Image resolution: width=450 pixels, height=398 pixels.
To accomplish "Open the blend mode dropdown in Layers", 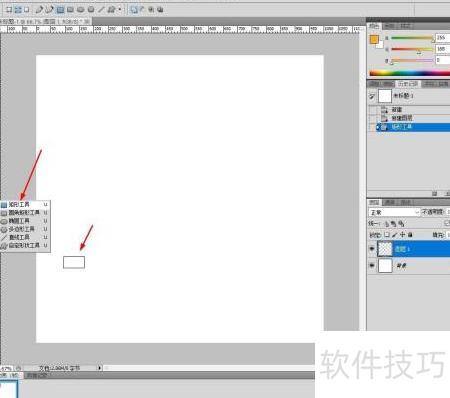I will point(394,212).
